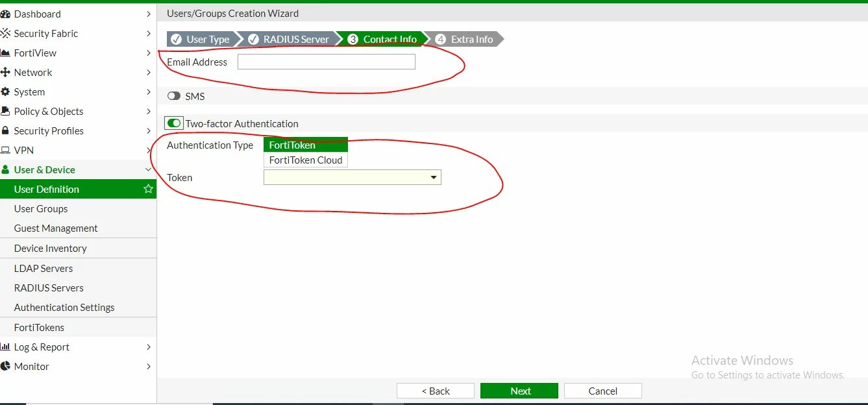Click the User Type step checkmark icon
This screenshot has height=405, width=868.
pos(176,39)
